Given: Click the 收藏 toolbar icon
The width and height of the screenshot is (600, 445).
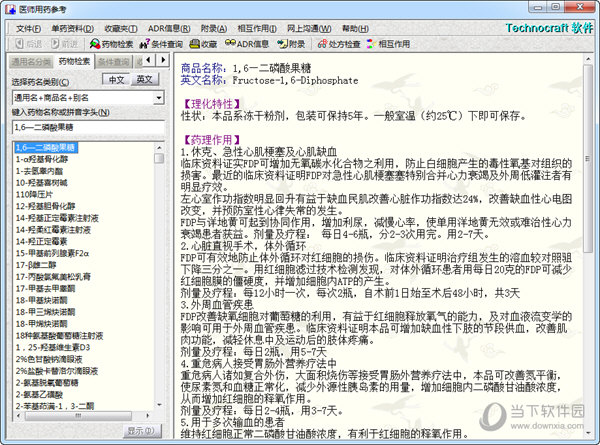Looking at the screenshot, I should pyautogui.click(x=203, y=44).
